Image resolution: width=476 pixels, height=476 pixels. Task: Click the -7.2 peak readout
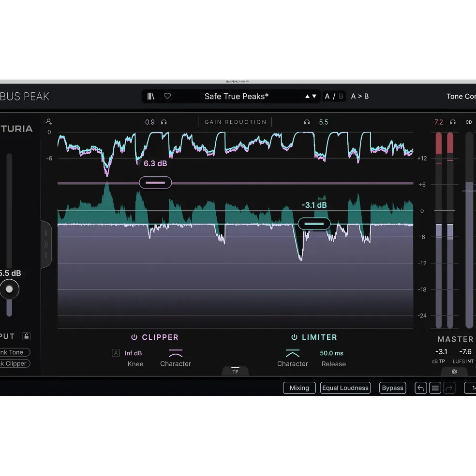[x=437, y=122]
